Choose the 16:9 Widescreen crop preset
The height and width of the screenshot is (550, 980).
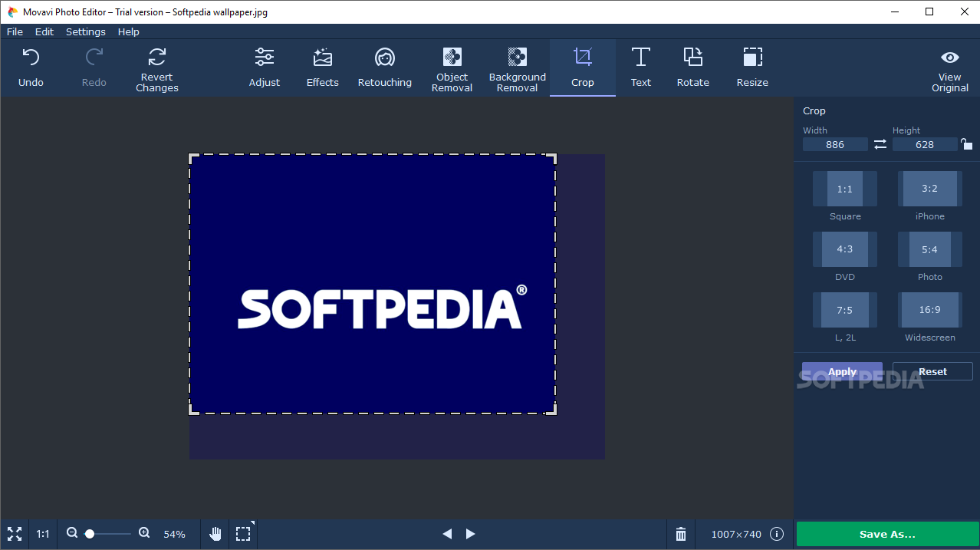pos(930,310)
